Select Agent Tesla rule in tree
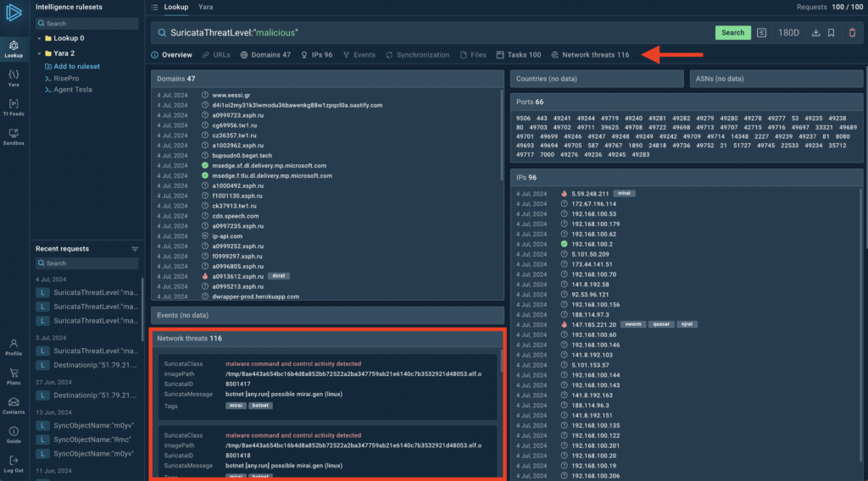 click(75, 91)
